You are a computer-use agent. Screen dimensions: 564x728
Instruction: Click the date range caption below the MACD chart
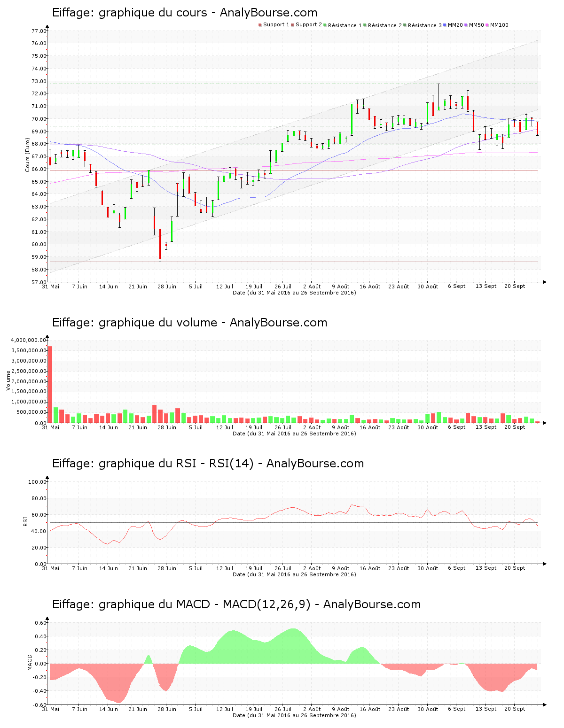coord(295,715)
